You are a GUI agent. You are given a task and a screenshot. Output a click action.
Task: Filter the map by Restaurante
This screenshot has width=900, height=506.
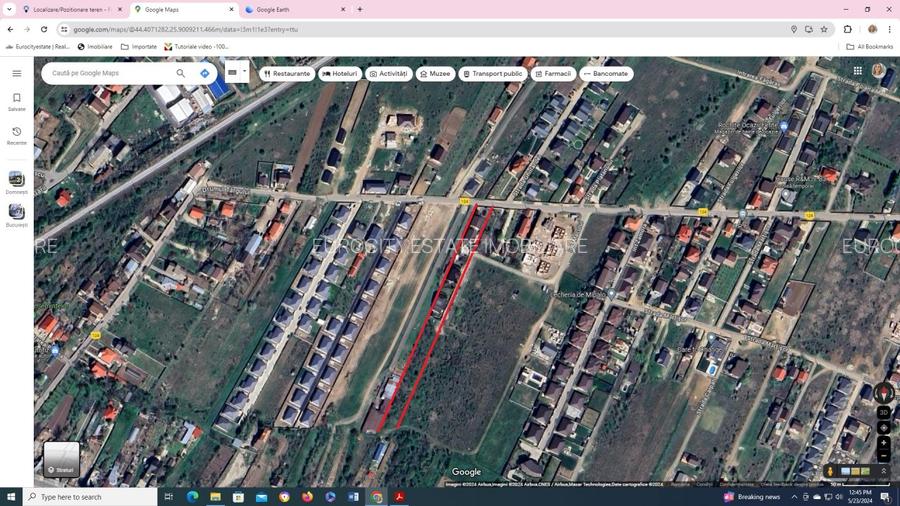[x=287, y=73]
